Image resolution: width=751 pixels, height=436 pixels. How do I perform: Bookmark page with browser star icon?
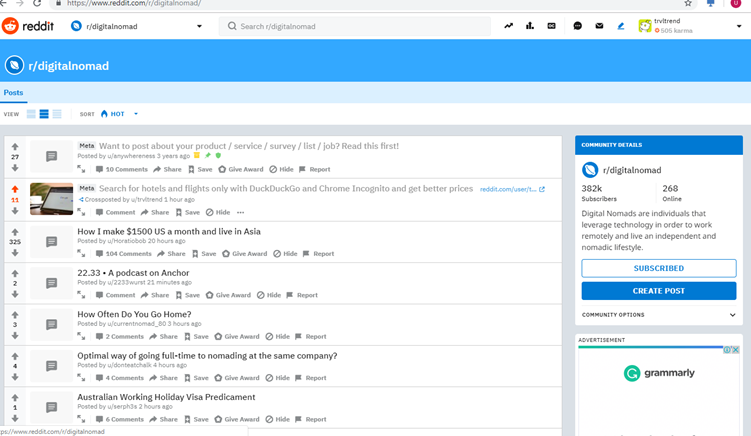(688, 4)
